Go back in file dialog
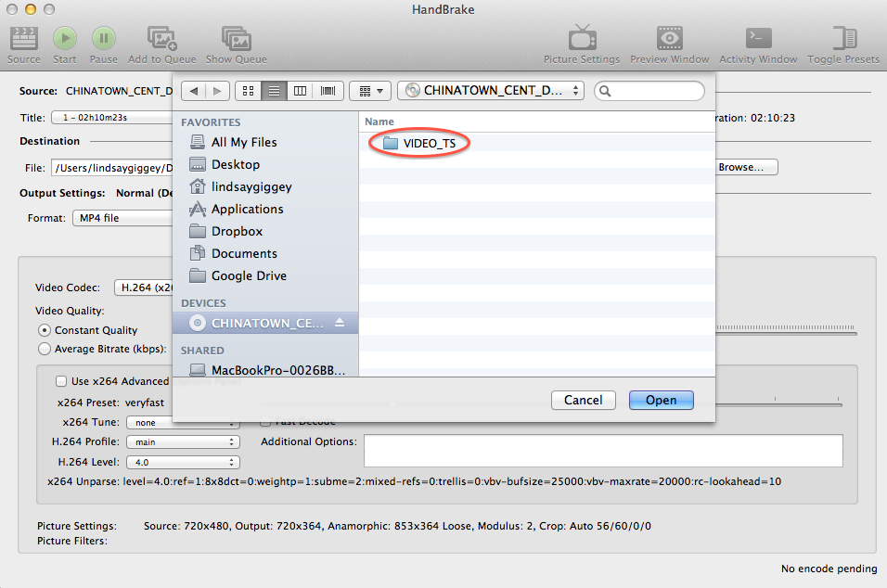Viewport: 887px width, 588px height. [194, 91]
